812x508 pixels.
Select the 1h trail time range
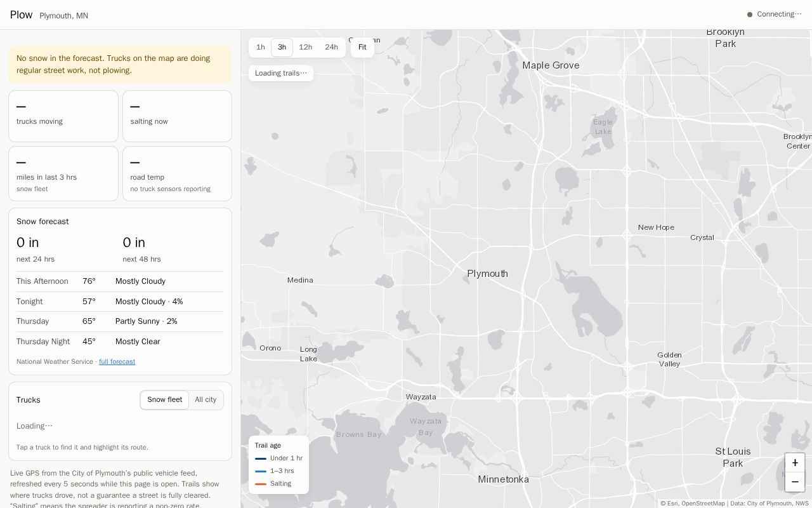(x=261, y=48)
